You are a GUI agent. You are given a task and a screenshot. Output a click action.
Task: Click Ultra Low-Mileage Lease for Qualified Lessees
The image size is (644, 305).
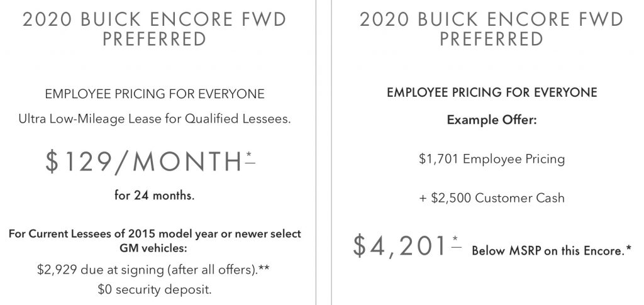tap(155, 119)
